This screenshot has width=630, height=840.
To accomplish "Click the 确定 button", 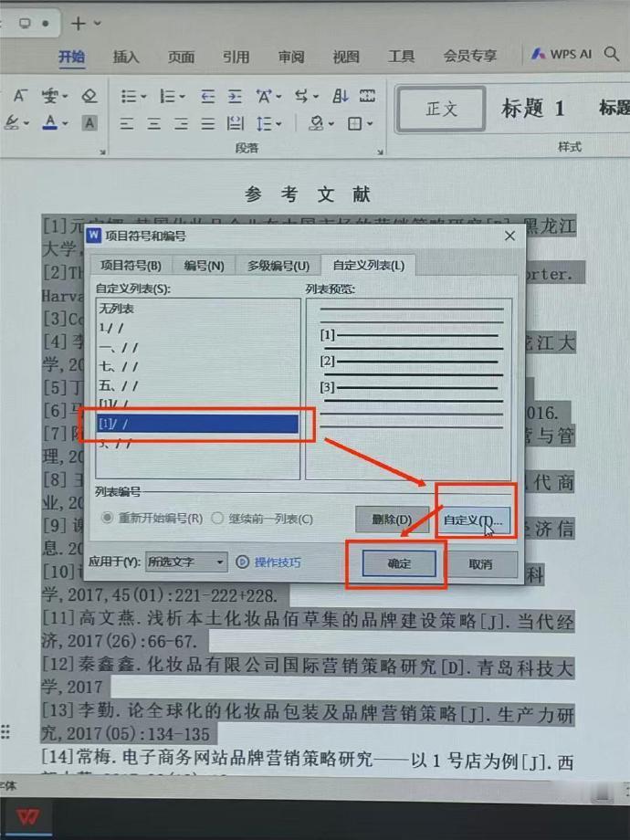I will [x=399, y=563].
